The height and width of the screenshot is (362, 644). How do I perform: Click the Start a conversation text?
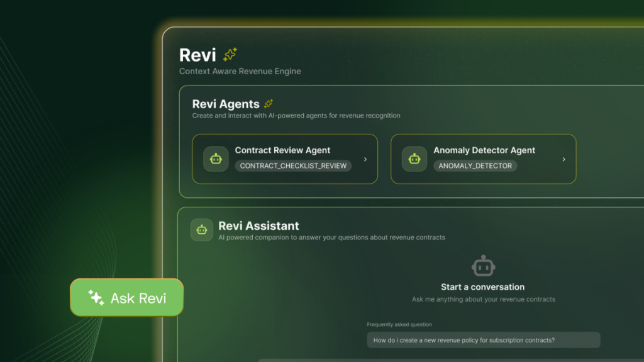[x=483, y=287]
